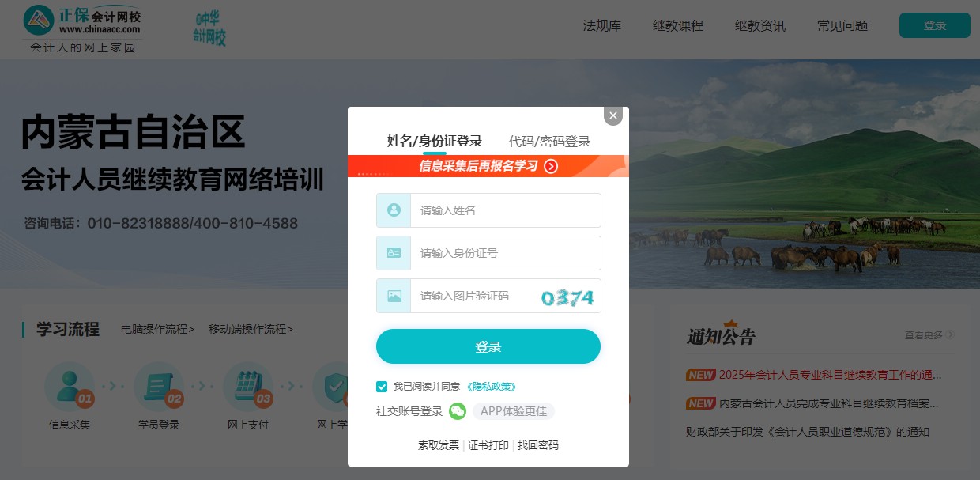Viewport: 980px width, 480px height.
Task: Open 继教课程 in top navigation
Action: coord(677,26)
